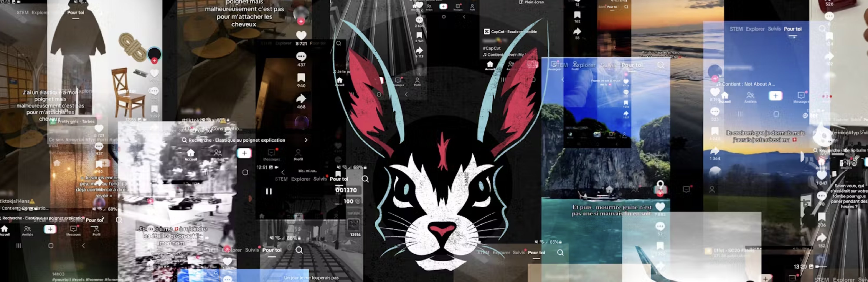This screenshot has width=868, height=282.
Task: Open the search magnifier beside the 001370 counter
Action: tap(365, 179)
